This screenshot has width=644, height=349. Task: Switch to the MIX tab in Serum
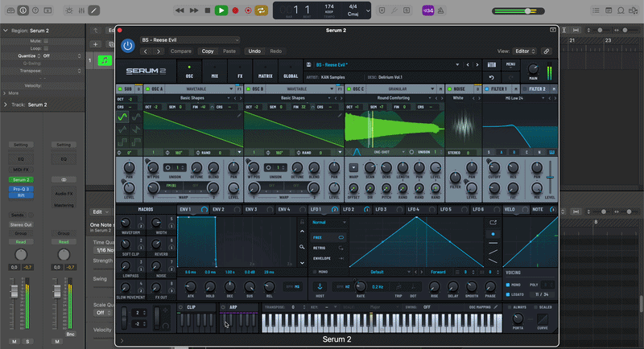[x=215, y=72]
